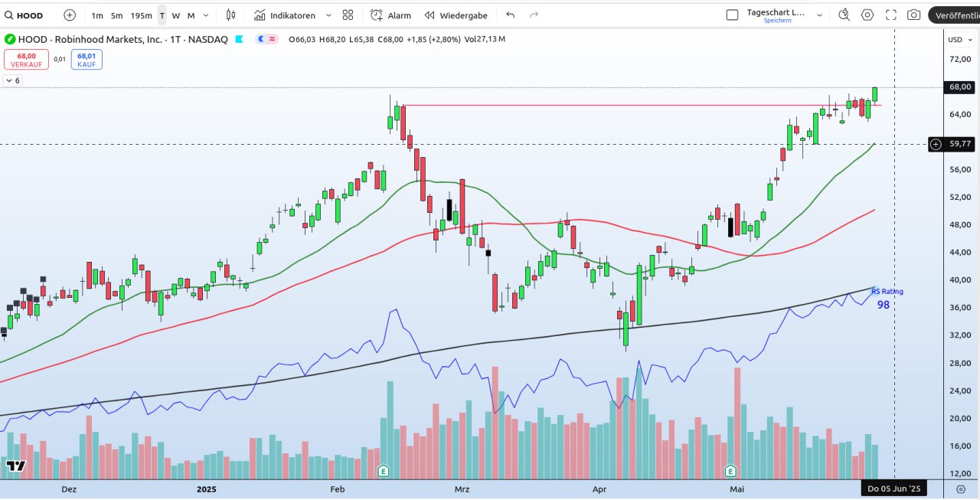Select the W weekly timeframe
Viewport: 980px width, 500px height.
[176, 15]
